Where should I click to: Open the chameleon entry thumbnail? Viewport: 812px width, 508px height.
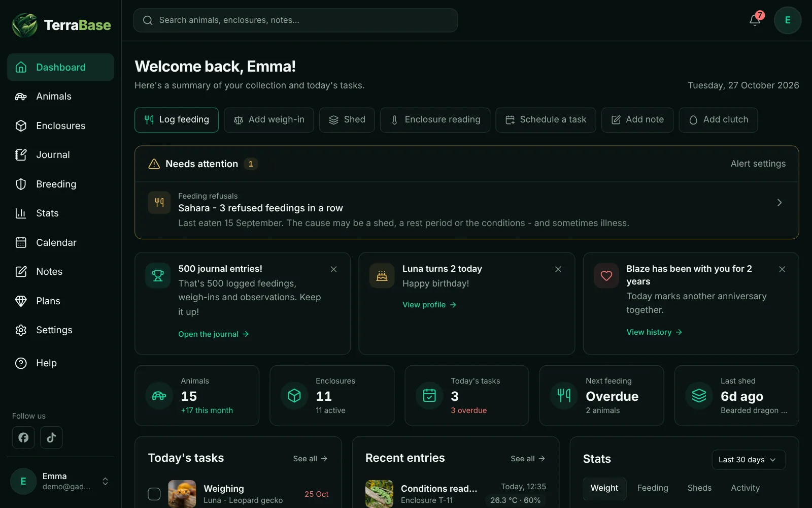379,494
